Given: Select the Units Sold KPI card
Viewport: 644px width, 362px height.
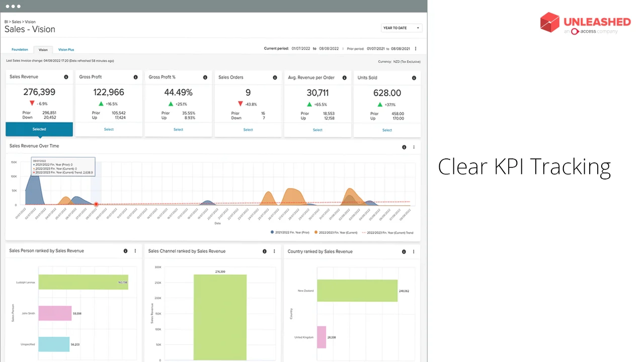Looking at the screenshot, I should tap(387, 130).
